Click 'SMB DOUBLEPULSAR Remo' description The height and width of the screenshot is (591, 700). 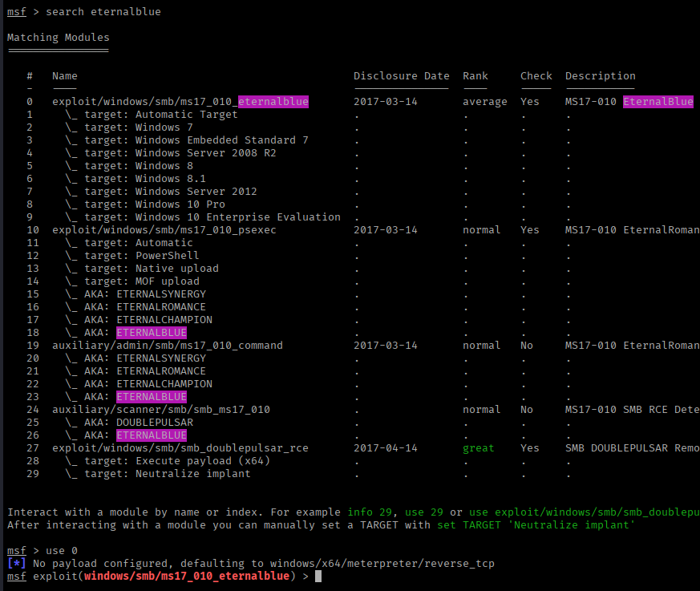(x=632, y=448)
